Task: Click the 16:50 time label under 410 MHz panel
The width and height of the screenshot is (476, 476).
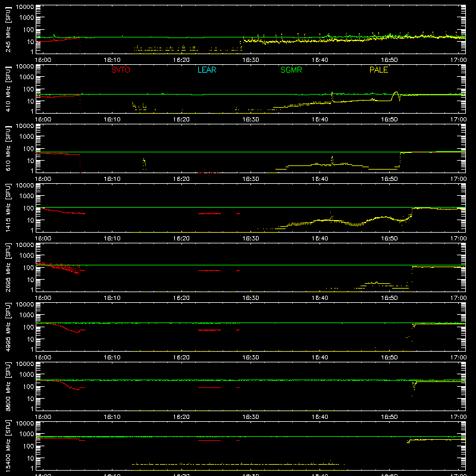Action: coord(389,120)
